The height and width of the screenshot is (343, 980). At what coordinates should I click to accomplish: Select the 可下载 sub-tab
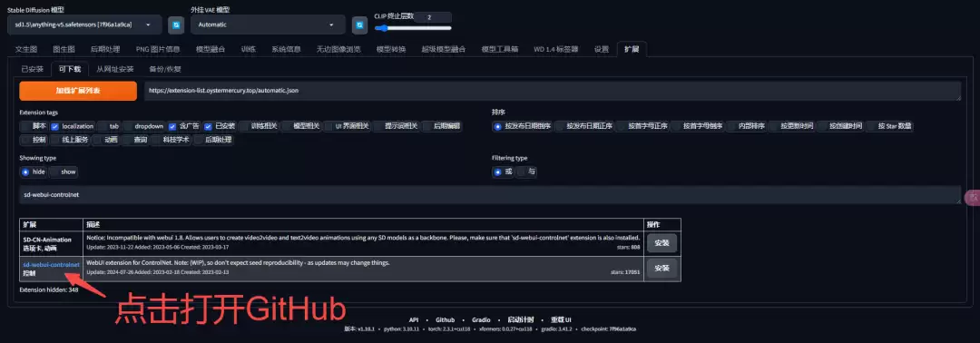pyautogui.click(x=69, y=69)
